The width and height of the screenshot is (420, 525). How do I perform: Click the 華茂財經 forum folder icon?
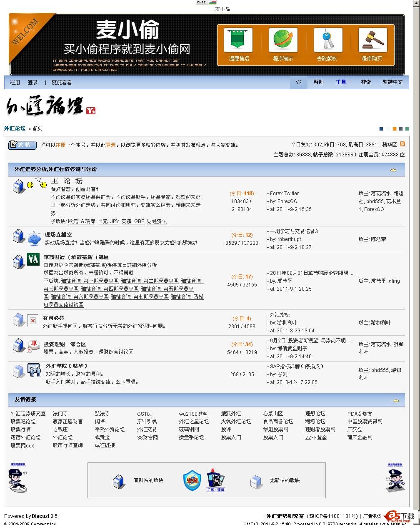coord(18,262)
